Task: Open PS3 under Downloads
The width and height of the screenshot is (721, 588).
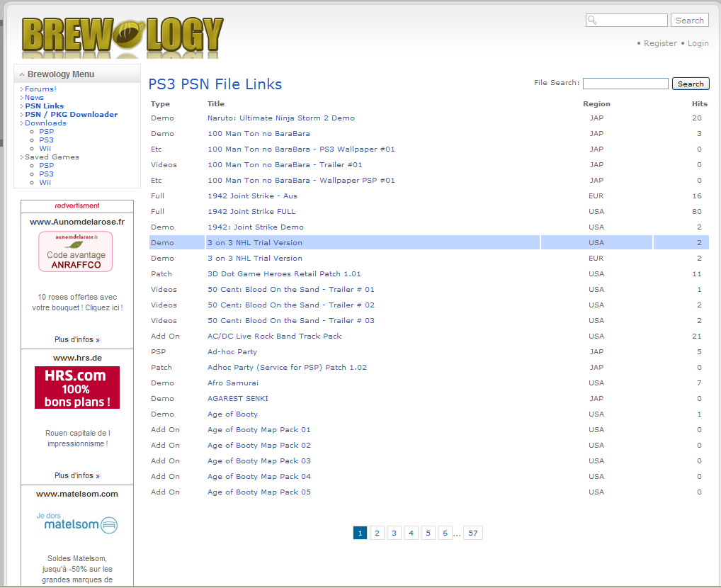Action: pos(47,140)
